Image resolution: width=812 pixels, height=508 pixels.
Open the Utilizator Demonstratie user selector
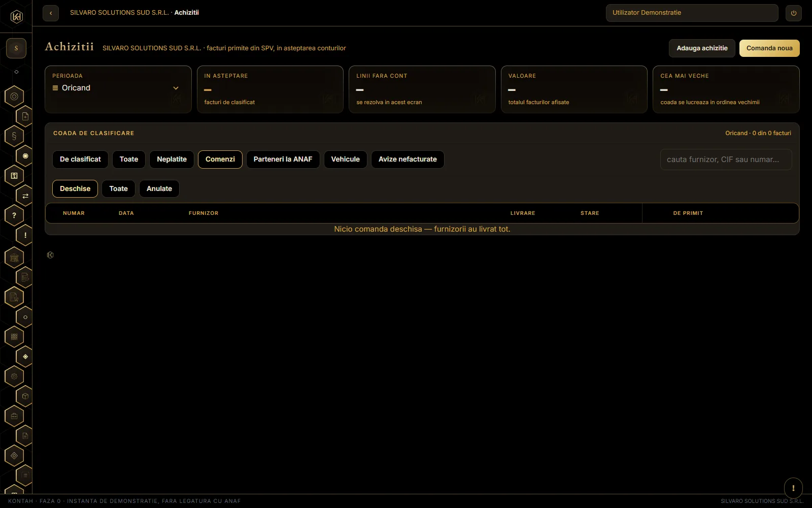click(692, 13)
